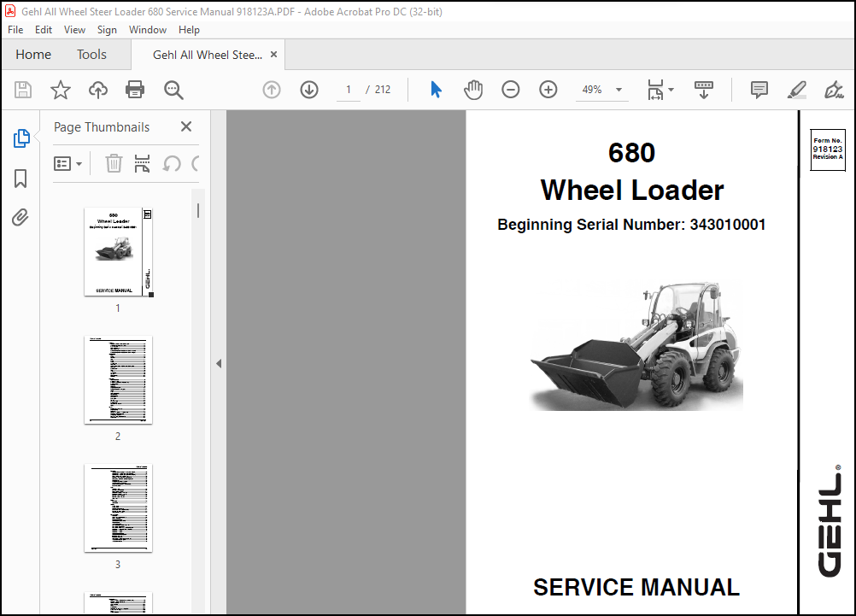Go to next page arrow

[309, 90]
